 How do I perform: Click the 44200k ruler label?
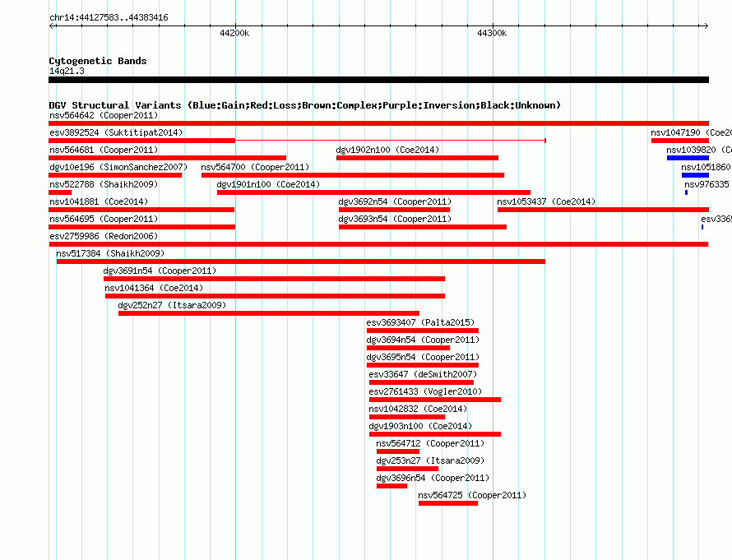(234, 33)
